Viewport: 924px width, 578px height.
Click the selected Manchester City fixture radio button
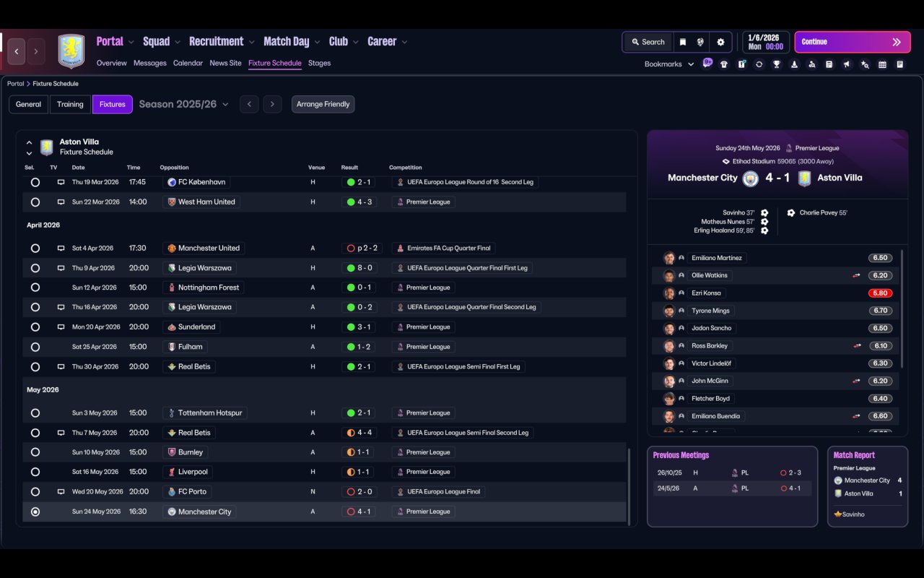35,512
